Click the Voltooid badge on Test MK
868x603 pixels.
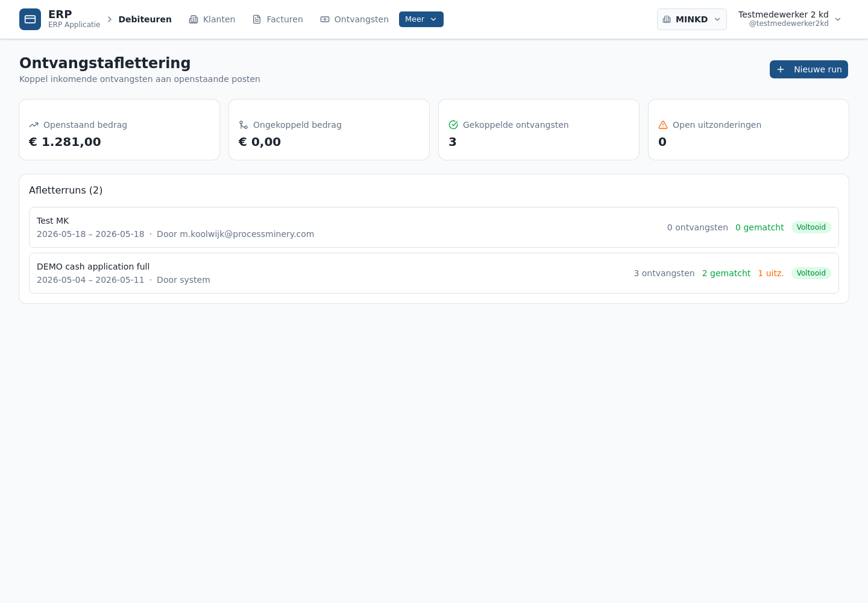pos(811,227)
